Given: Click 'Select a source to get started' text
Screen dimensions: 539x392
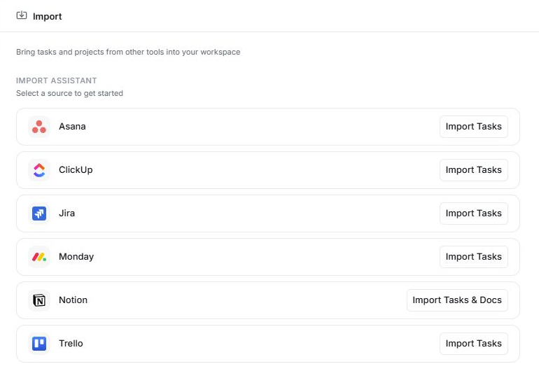Looking at the screenshot, I should pyautogui.click(x=69, y=93).
